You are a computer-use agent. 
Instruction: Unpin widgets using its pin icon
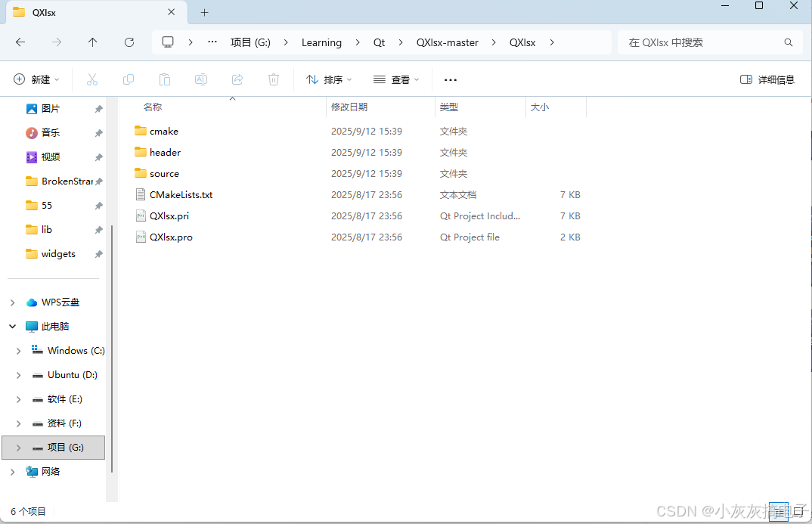[98, 254]
